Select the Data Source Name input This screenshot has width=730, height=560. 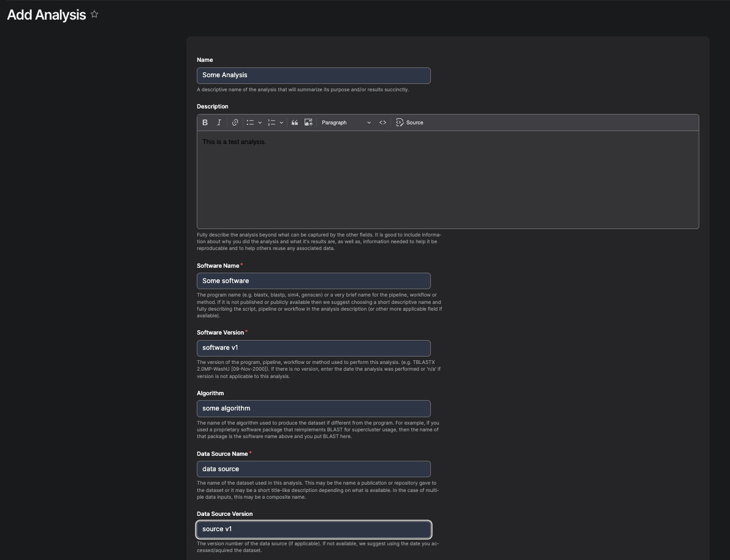click(x=314, y=469)
